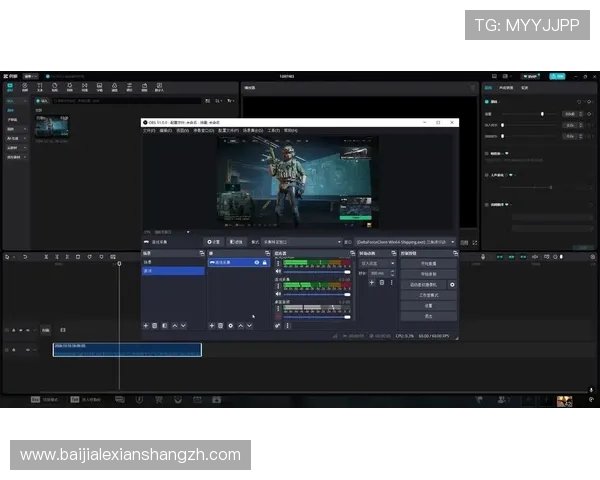Click the add scene plus icon in OBS
Viewport: 600px width, 480px height.
(146, 325)
